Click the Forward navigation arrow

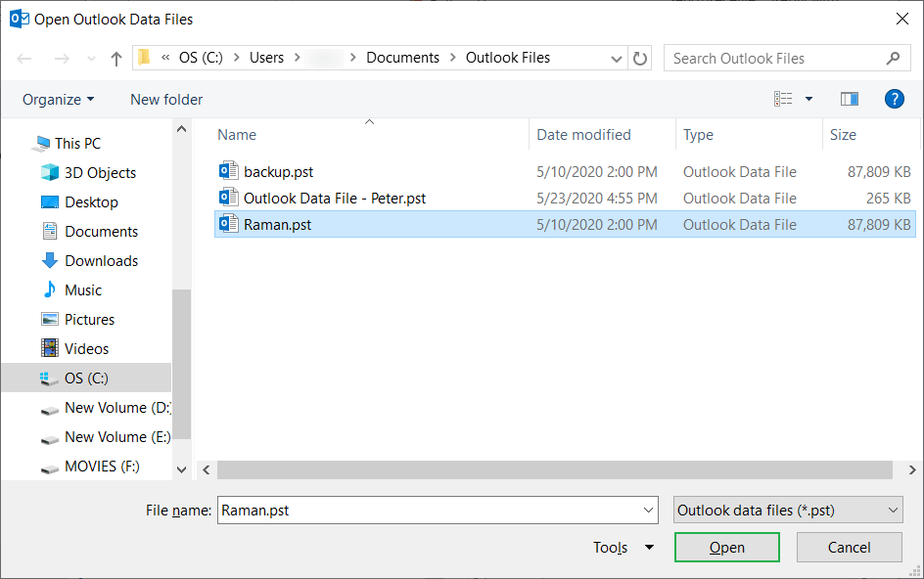point(62,59)
